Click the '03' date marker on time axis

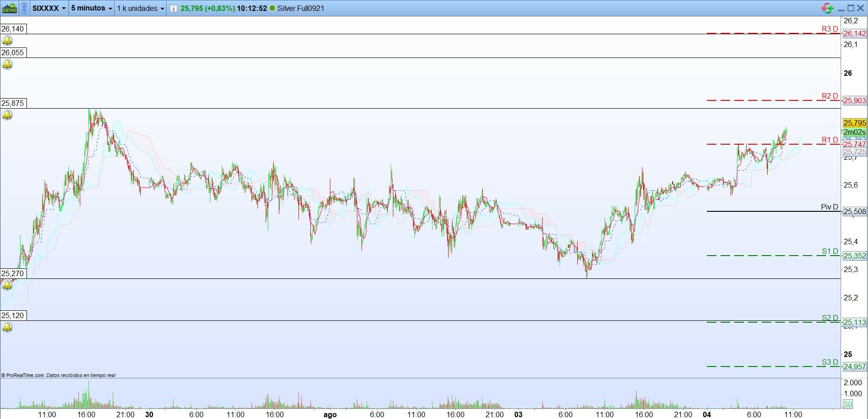(518, 414)
